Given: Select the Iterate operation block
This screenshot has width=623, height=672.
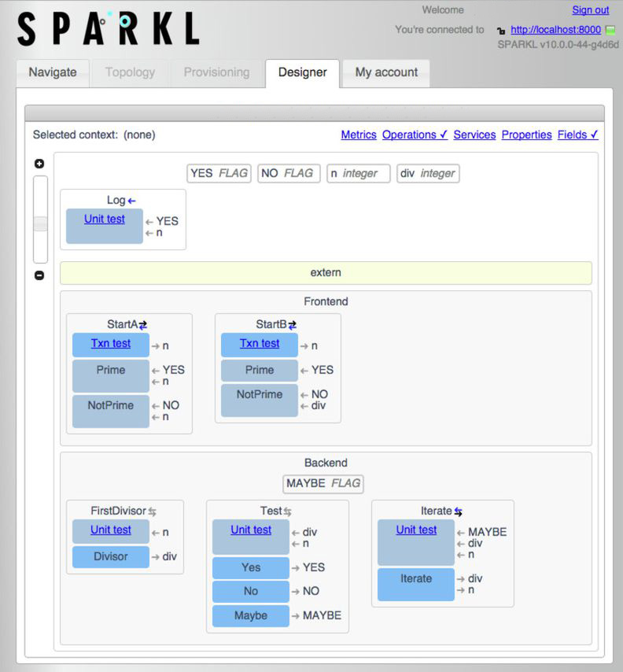Looking at the screenshot, I should (415, 585).
